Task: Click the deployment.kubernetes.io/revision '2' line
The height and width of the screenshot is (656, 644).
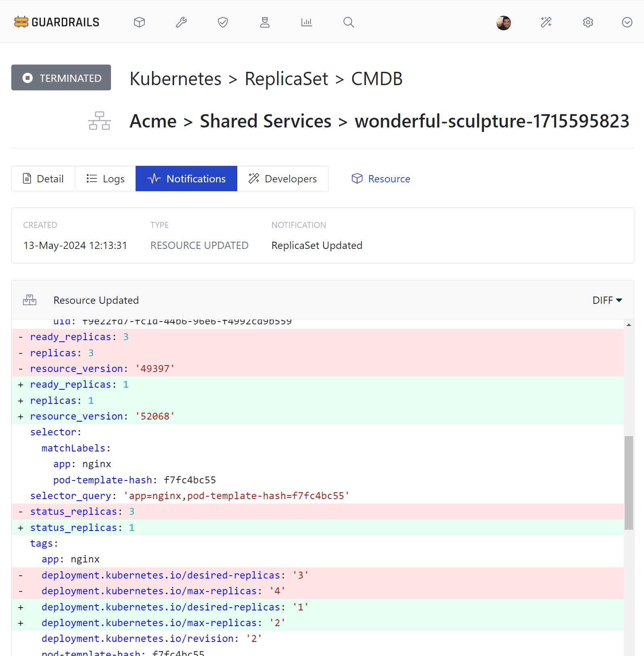Action: tap(318, 639)
